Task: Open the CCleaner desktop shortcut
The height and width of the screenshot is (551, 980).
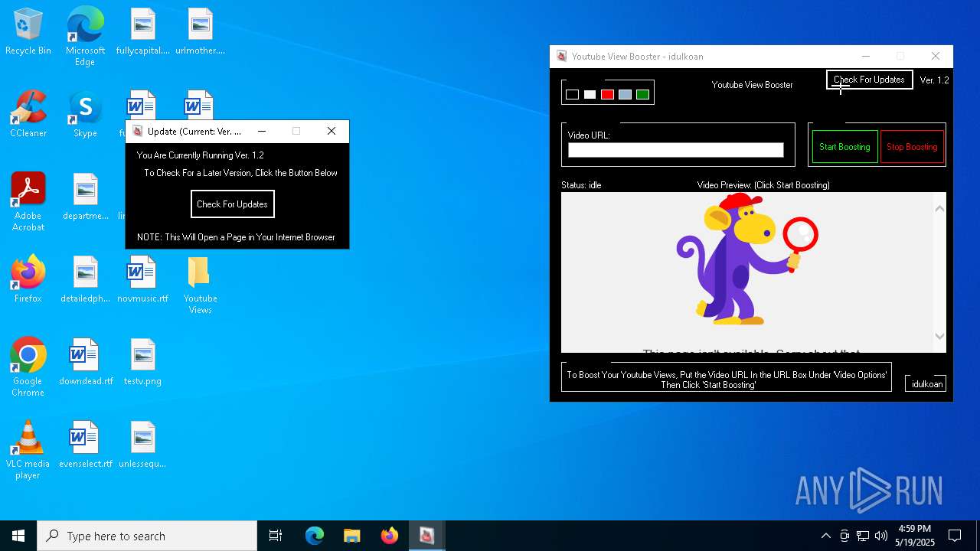Action: tap(28, 115)
